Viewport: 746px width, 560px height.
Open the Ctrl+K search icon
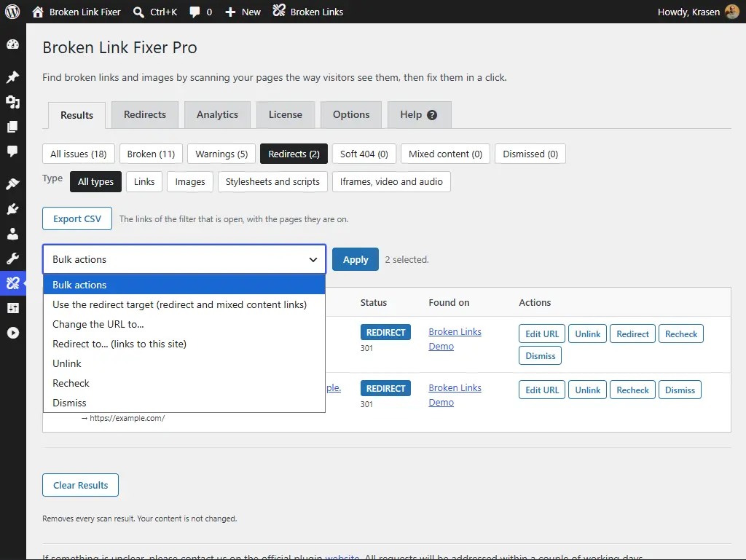(138, 12)
